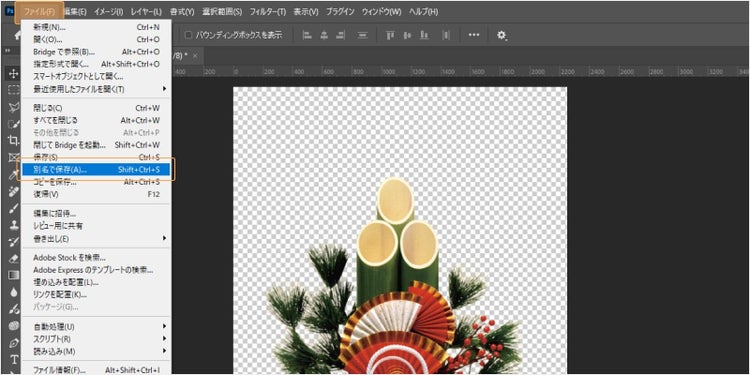The height and width of the screenshot is (375, 750).
Task: Choose コピーを保存... menu entry
Action: (96, 182)
